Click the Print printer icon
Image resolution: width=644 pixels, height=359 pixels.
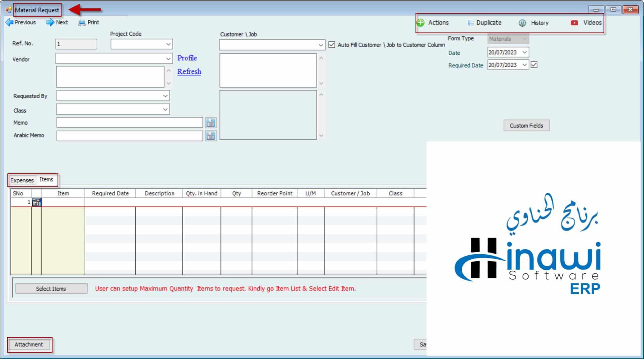click(82, 23)
